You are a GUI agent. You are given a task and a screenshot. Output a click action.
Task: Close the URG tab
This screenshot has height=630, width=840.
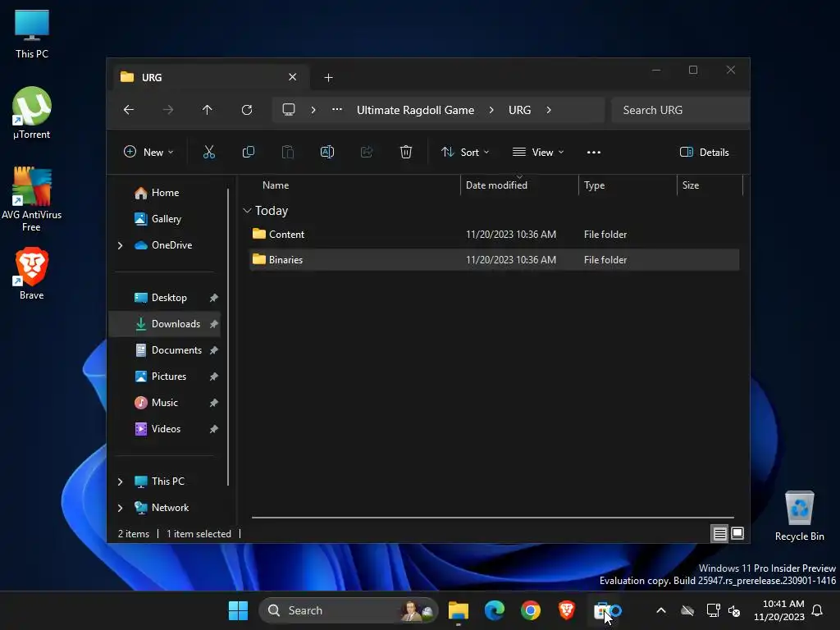coord(293,77)
